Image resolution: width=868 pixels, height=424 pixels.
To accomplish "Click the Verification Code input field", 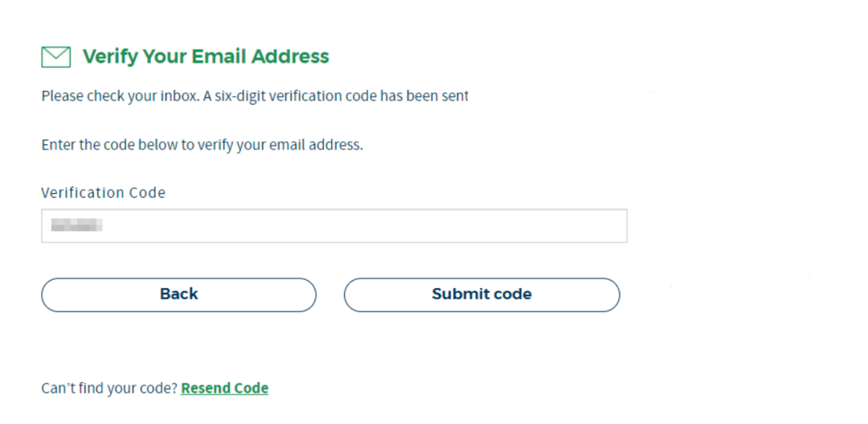I will click(x=334, y=226).
